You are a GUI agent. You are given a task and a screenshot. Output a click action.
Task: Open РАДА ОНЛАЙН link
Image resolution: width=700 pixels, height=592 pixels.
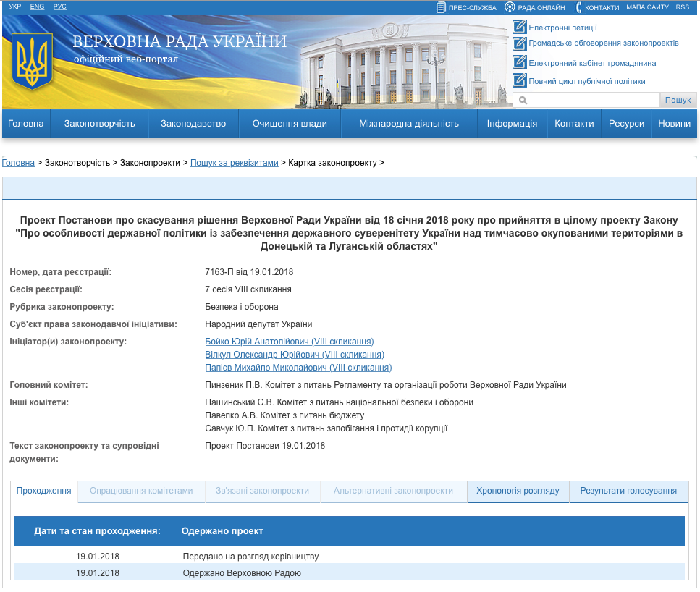click(x=541, y=7)
